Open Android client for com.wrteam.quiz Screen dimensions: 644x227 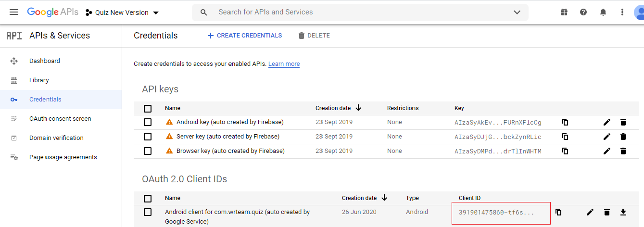coord(237,217)
